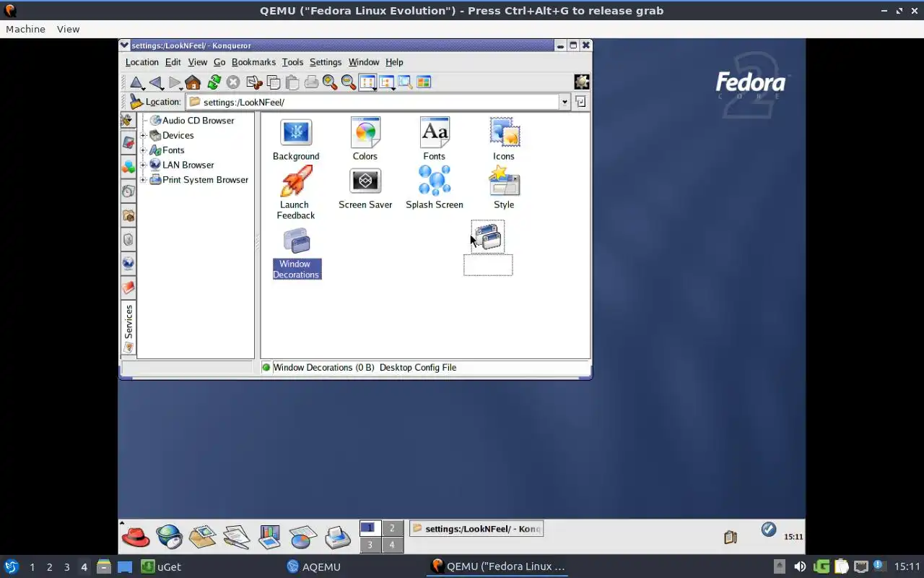Click the Go button beside location bar
924x578 pixels.
click(580, 102)
